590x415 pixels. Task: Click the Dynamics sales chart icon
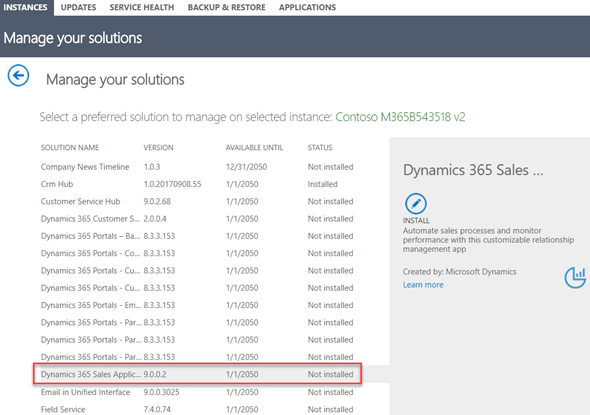575,278
